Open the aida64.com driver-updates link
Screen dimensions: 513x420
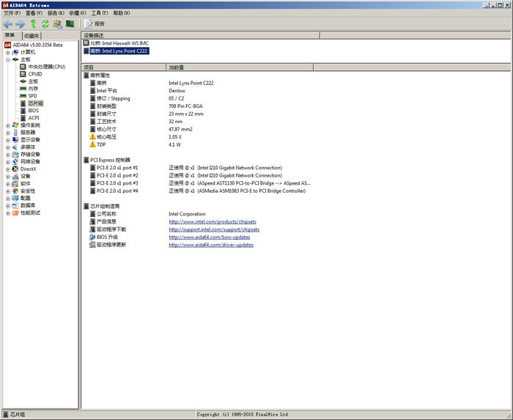click(211, 245)
